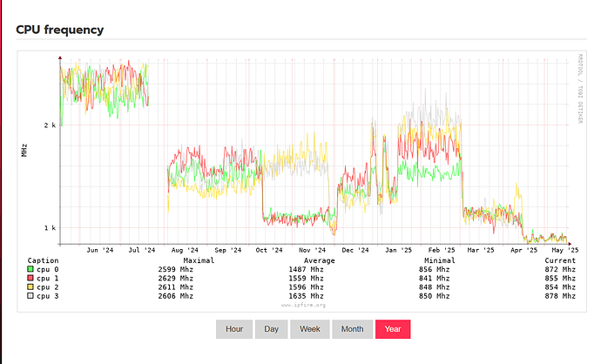The image size is (601, 364).
Task: Click the 'Aug '24' axis label
Action: point(185,250)
